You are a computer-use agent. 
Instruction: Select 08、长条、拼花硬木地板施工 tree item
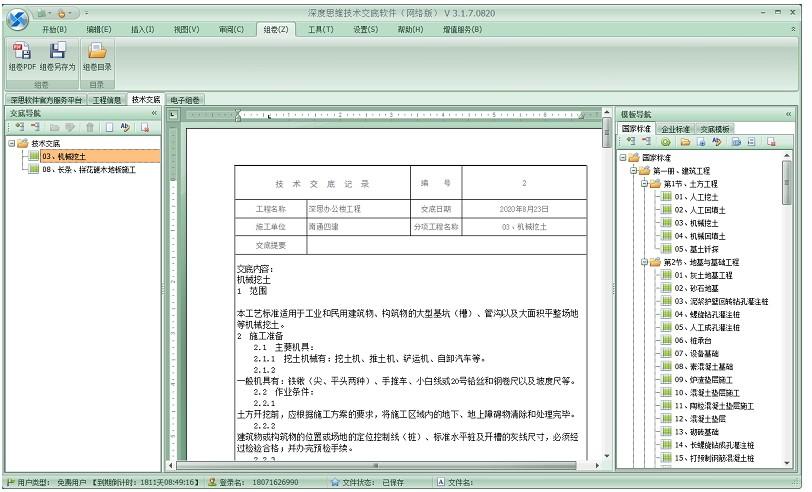pyautogui.click(x=89, y=169)
